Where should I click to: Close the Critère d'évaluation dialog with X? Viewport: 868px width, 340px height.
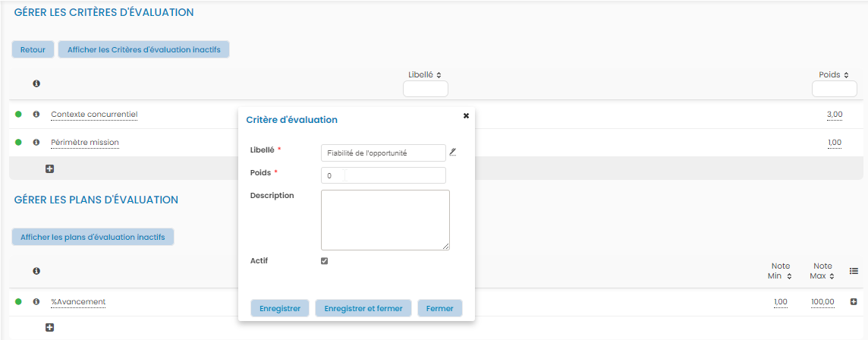[x=466, y=115]
